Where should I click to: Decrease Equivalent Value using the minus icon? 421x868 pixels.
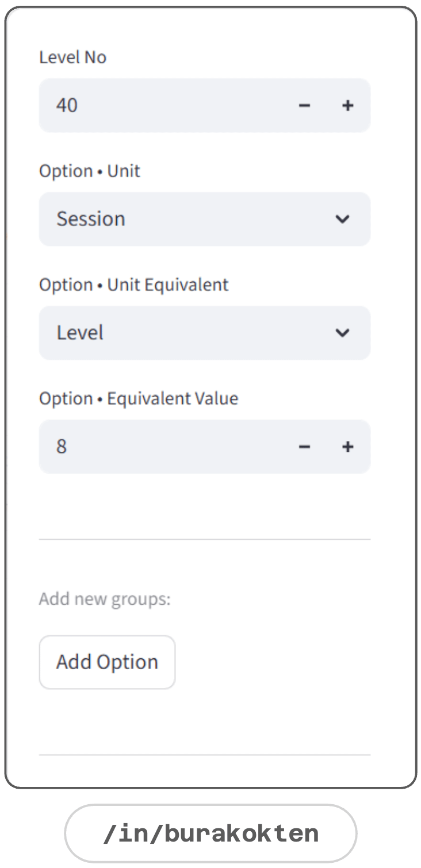(x=305, y=447)
